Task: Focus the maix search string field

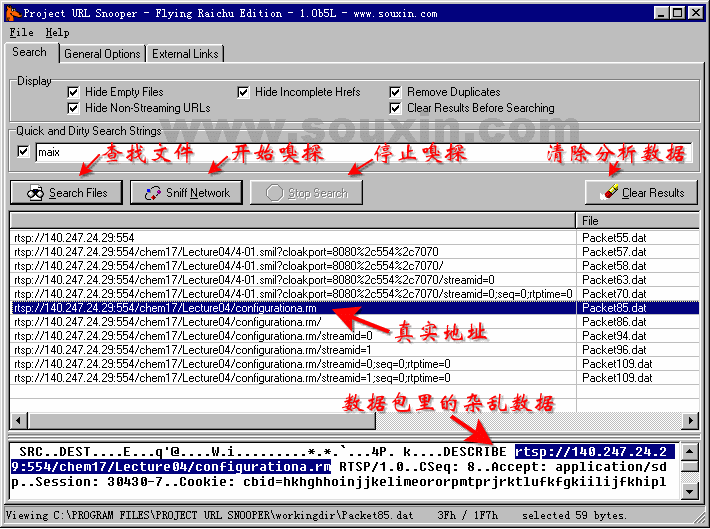Action: pos(362,152)
